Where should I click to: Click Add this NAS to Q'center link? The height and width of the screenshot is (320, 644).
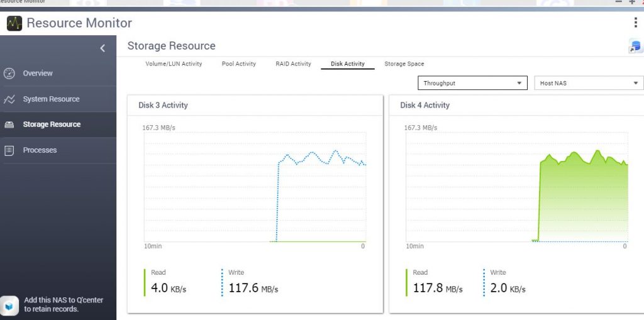coord(64,304)
